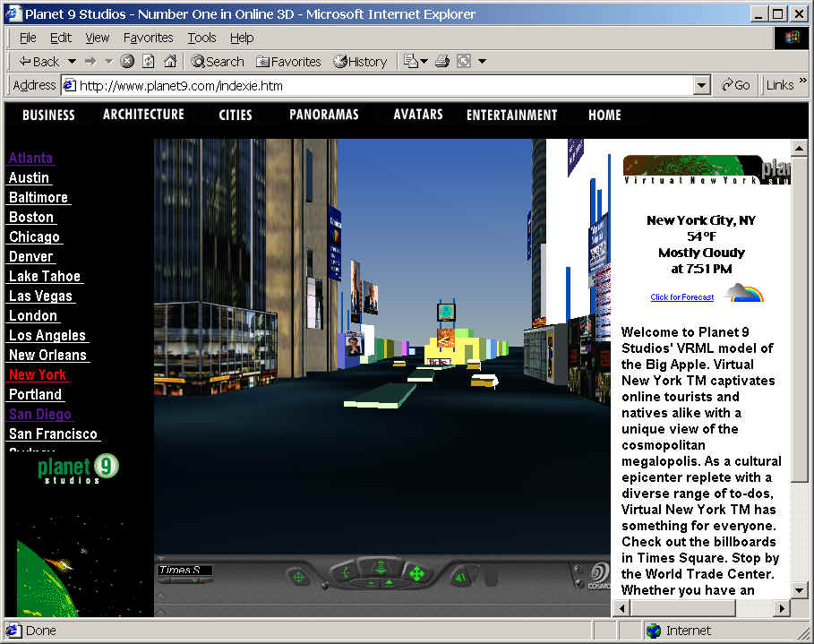Open the Edit menu
The image size is (814, 644).
[x=60, y=38]
